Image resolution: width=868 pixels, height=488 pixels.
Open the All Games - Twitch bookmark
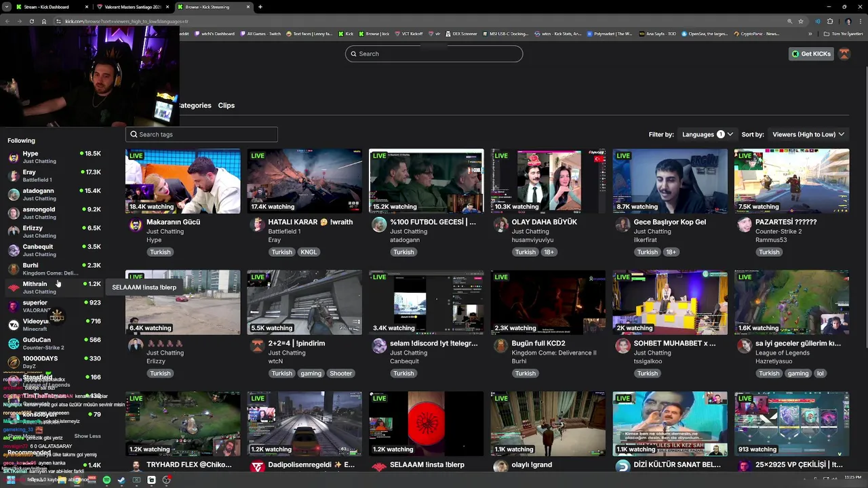click(260, 33)
